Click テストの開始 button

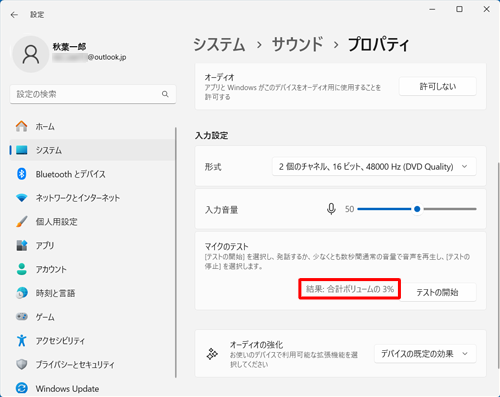point(437,292)
